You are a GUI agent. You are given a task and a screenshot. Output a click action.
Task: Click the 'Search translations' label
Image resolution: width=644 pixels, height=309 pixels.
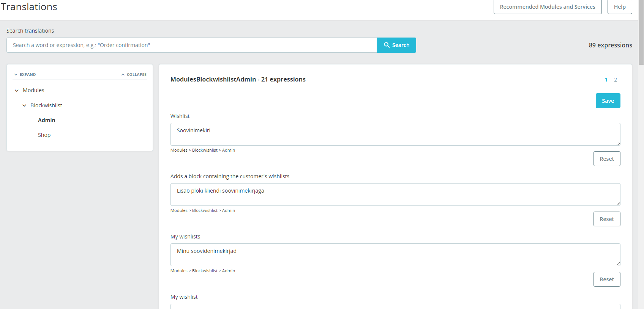pyautogui.click(x=30, y=31)
